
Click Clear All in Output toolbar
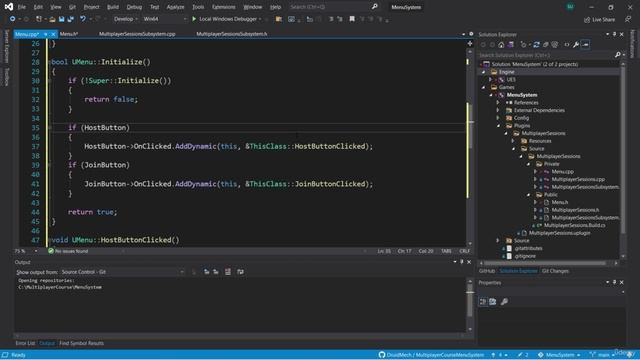click(228, 272)
